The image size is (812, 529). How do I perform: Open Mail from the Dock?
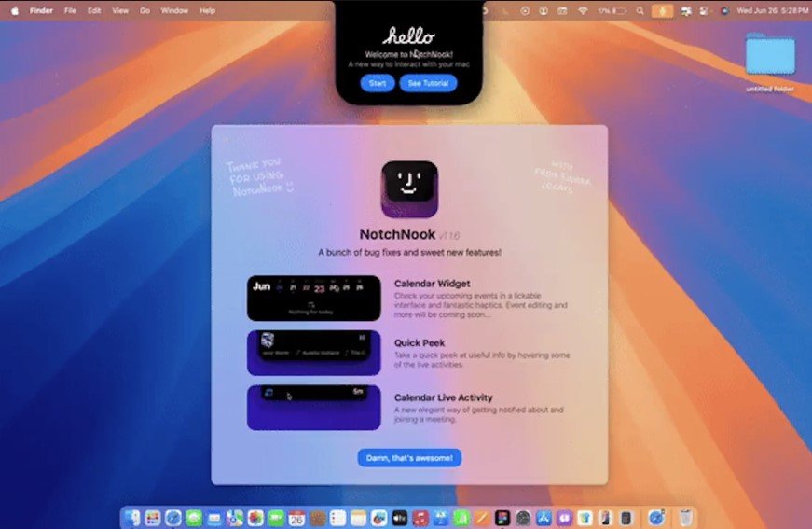[x=214, y=518]
